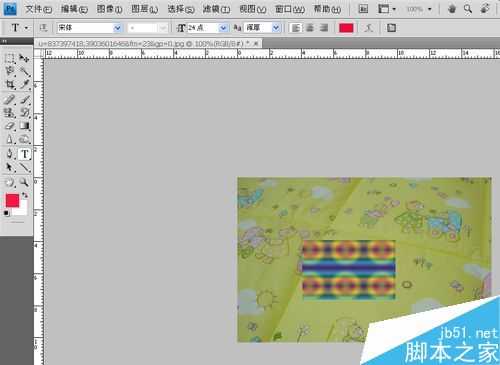Open the warp text dialog
The width and height of the screenshot is (500, 365).
(x=369, y=28)
